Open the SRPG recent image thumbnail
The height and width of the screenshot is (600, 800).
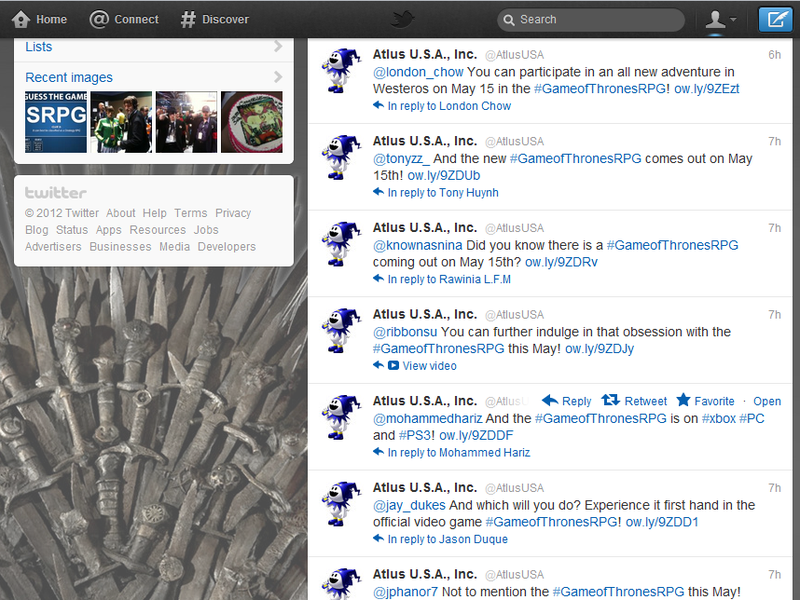pos(56,122)
